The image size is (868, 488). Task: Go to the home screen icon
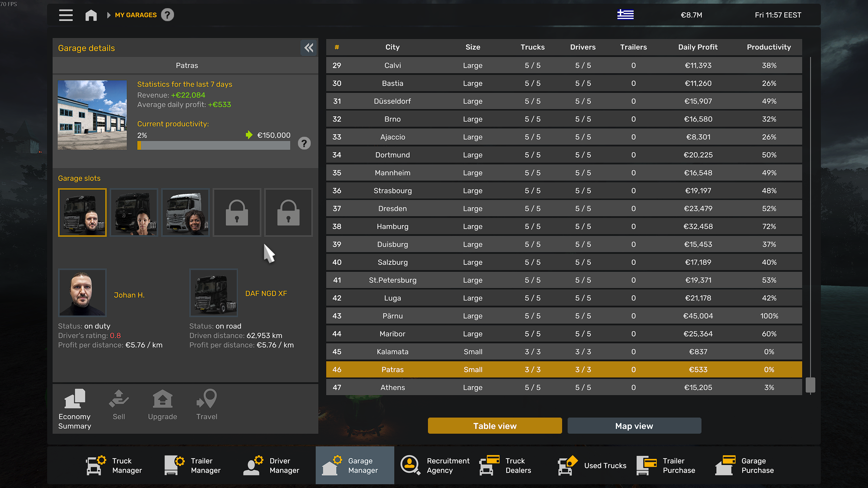tap(91, 15)
